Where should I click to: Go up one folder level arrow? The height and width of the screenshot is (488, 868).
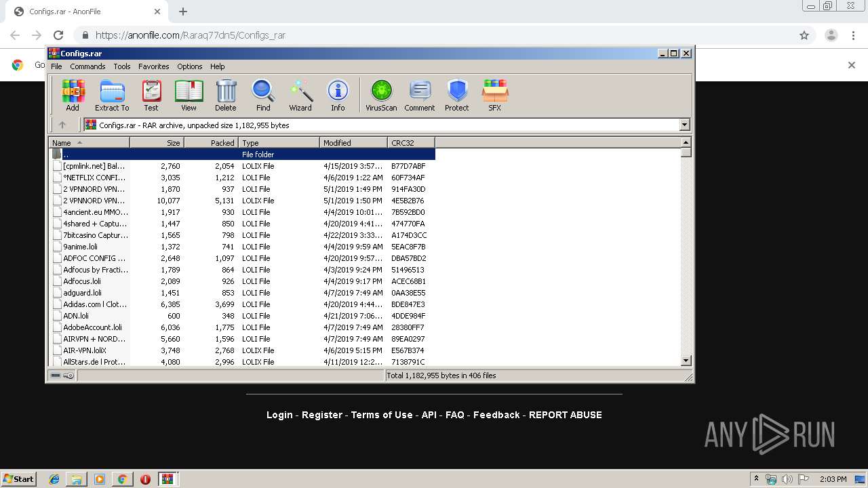pos(62,125)
